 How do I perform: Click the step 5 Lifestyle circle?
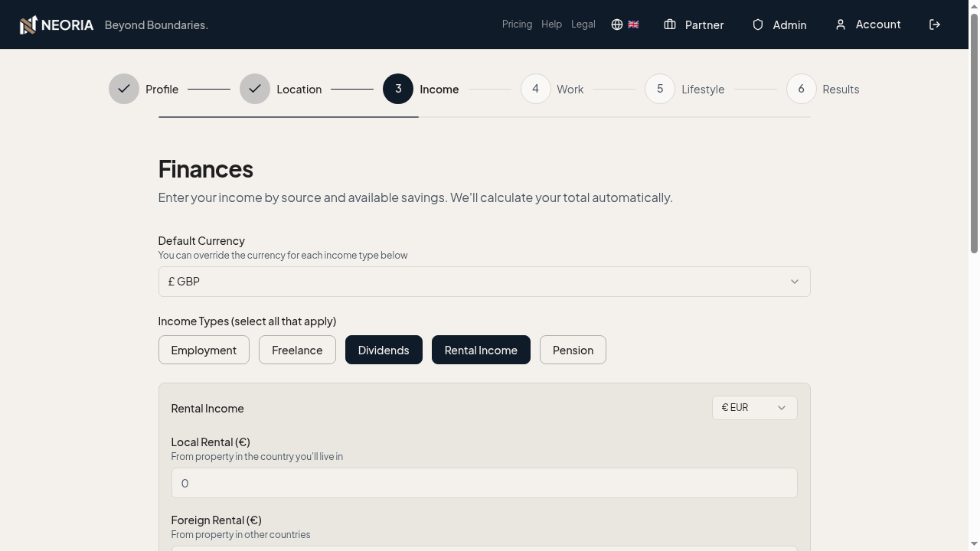click(x=660, y=89)
